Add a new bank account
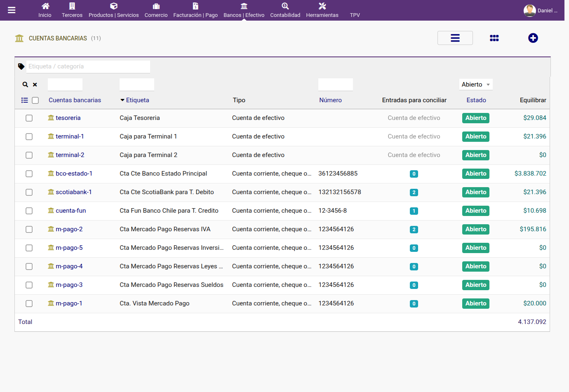This screenshot has width=569, height=392. pyautogui.click(x=533, y=38)
